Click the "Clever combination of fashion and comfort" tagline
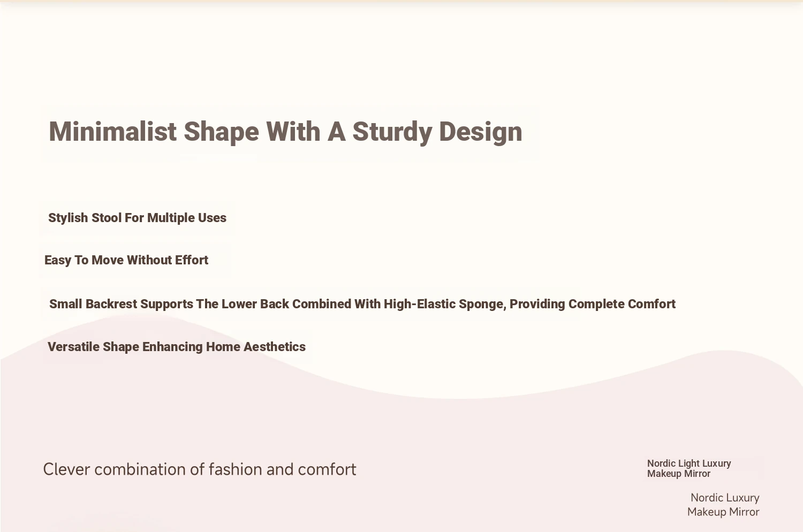The width and height of the screenshot is (803, 532). click(x=200, y=469)
